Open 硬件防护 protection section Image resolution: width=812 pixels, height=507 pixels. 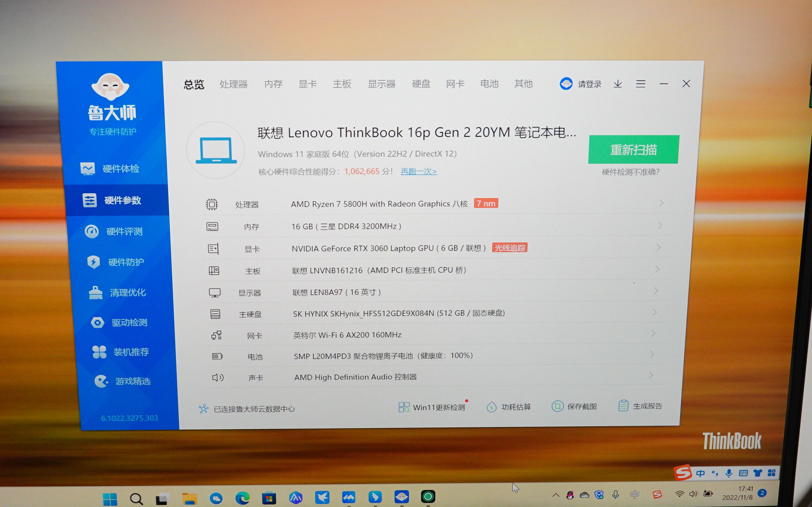(116, 262)
